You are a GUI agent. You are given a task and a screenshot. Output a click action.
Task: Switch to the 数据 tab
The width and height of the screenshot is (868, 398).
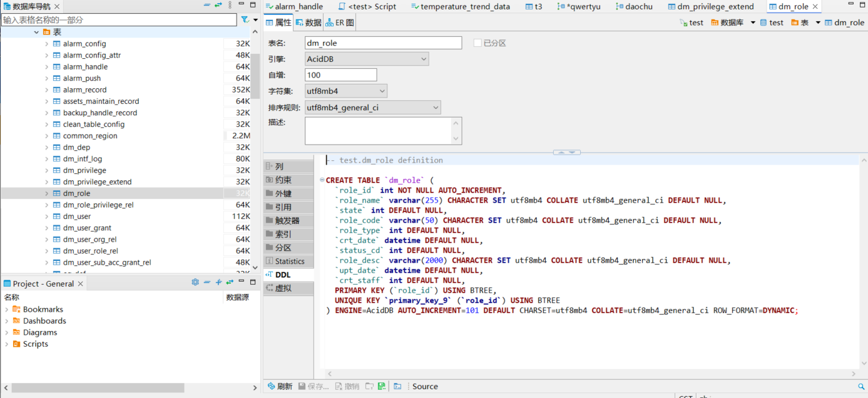click(x=309, y=23)
